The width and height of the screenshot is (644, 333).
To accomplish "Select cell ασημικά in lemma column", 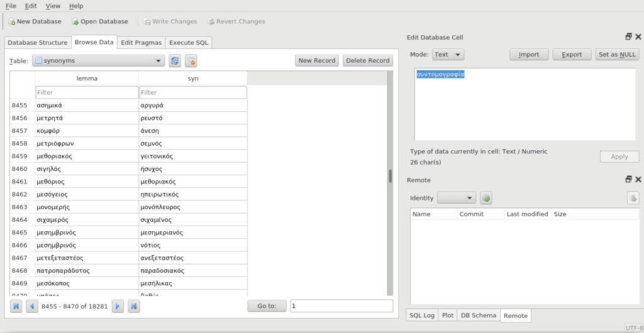I will (x=87, y=106).
